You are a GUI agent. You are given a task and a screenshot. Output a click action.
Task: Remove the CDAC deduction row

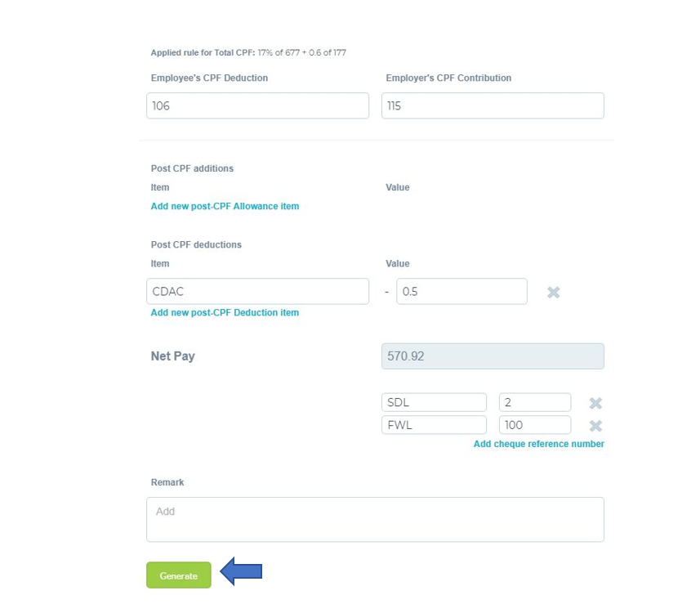coord(553,293)
